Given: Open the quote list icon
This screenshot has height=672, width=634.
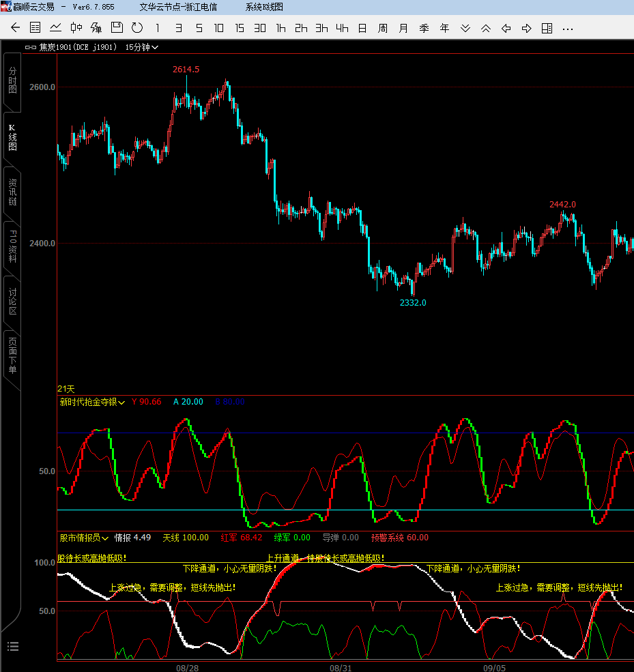Looking at the screenshot, I should (x=35, y=28).
